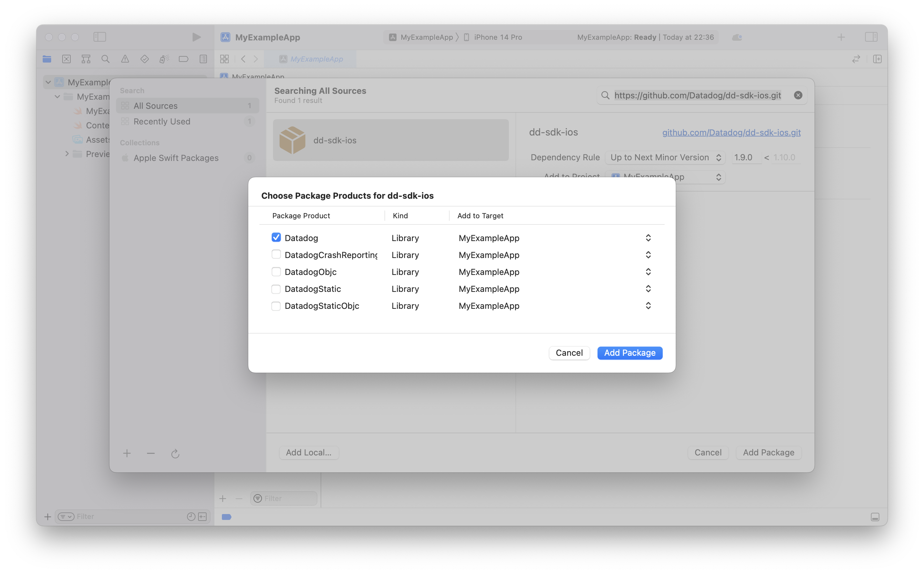This screenshot has width=924, height=574.
Task: Open the Source Control navigator
Action: click(66, 59)
